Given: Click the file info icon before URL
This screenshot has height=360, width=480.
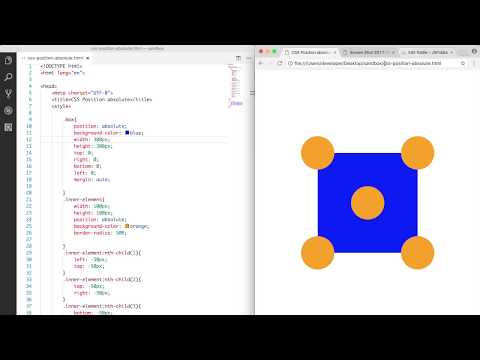Looking at the screenshot, I should pyautogui.click(x=290, y=63).
